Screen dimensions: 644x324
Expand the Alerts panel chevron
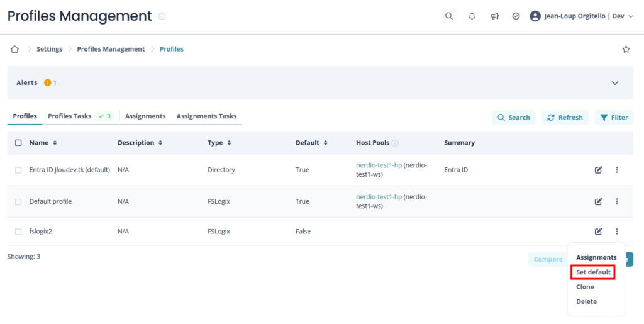pyautogui.click(x=615, y=82)
